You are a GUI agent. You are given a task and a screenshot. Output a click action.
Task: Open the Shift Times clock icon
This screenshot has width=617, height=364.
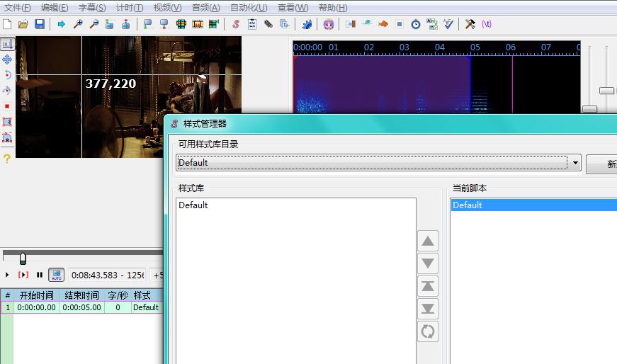tap(416, 24)
